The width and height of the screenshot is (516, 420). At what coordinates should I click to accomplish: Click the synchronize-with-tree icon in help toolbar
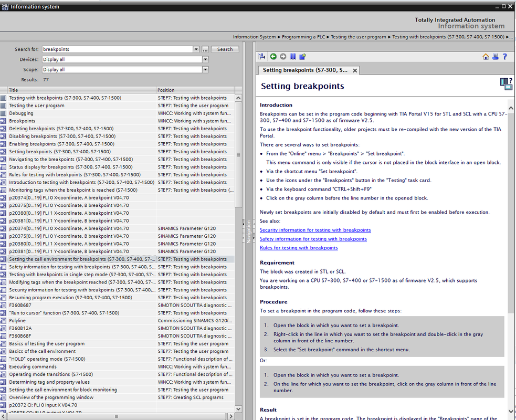pyautogui.click(x=262, y=57)
